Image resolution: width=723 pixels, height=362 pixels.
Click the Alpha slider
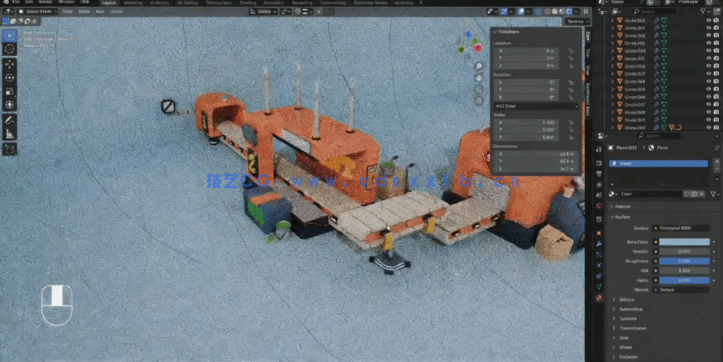[684, 280]
